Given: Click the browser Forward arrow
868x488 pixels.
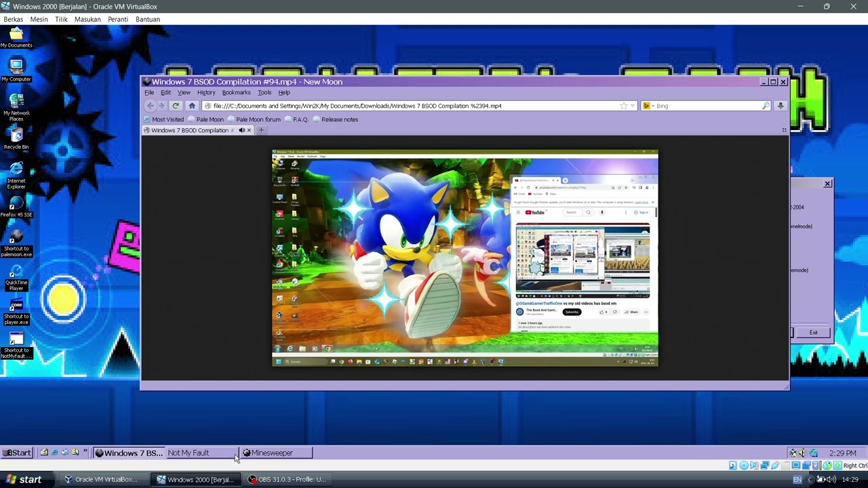Looking at the screenshot, I should coord(161,106).
